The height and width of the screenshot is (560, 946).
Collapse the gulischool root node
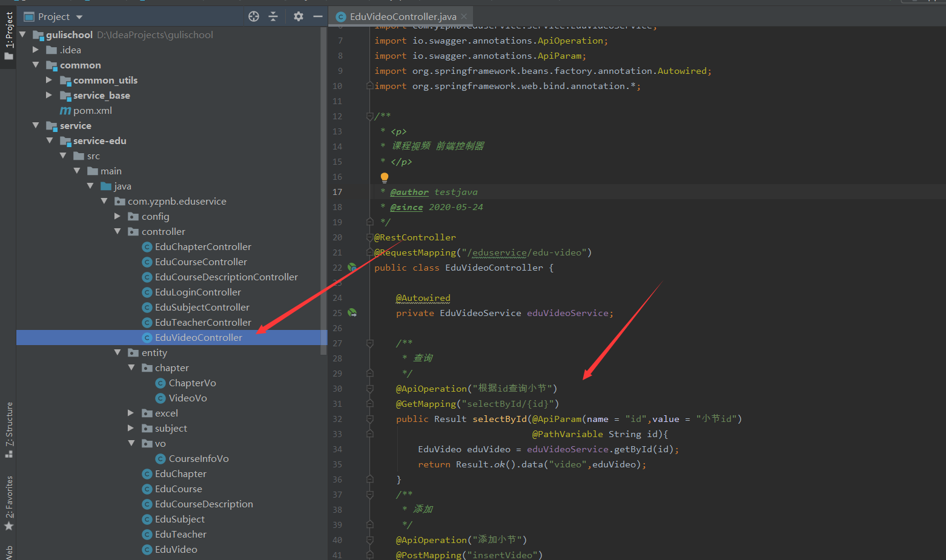pyautogui.click(x=22, y=35)
